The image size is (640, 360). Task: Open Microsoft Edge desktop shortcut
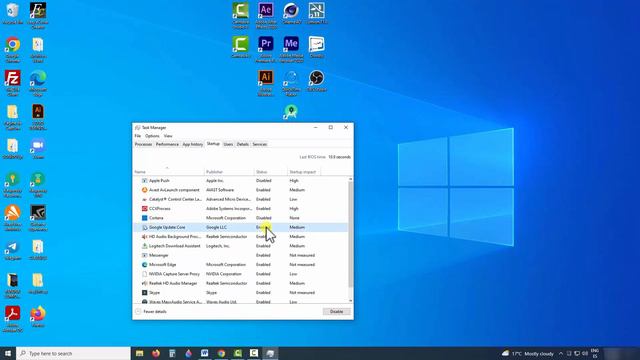point(38,83)
